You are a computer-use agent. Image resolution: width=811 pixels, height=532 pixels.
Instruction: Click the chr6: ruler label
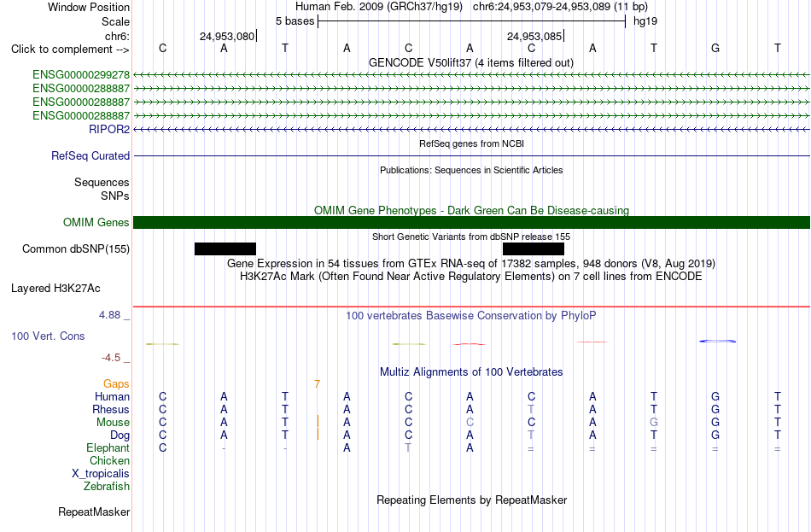(118, 36)
